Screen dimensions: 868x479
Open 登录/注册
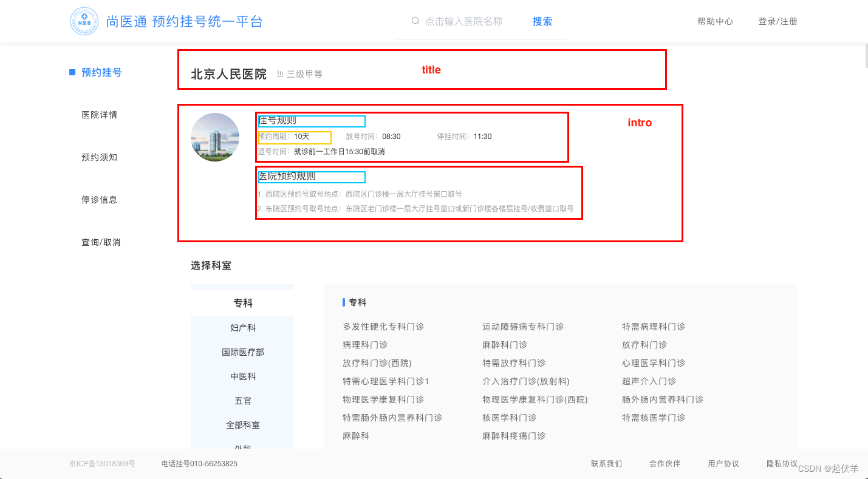point(777,21)
